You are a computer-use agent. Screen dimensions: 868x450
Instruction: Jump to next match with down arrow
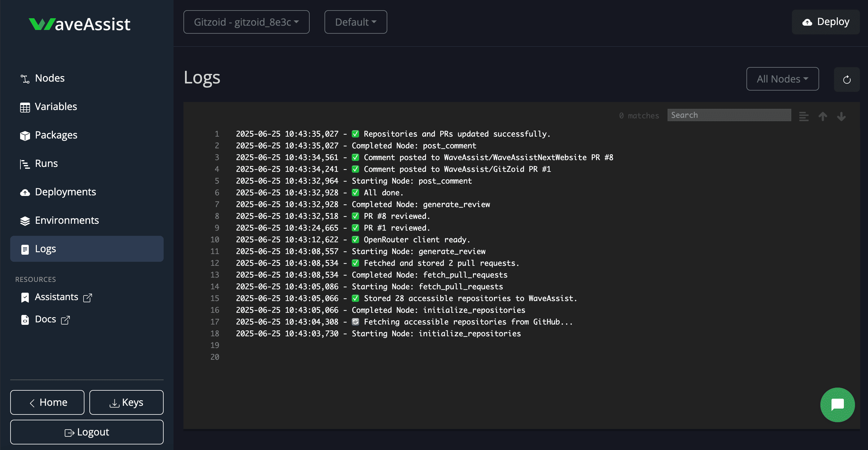pos(841,117)
